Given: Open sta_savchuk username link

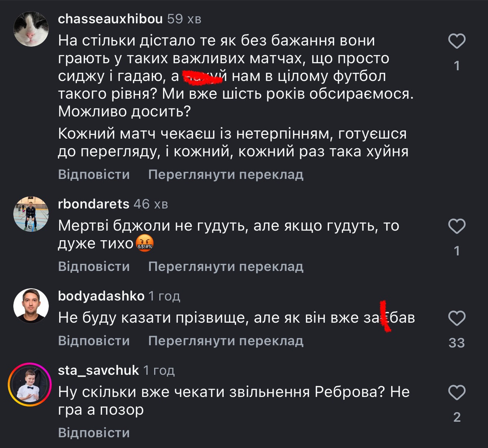Looking at the screenshot, I should (98, 370).
